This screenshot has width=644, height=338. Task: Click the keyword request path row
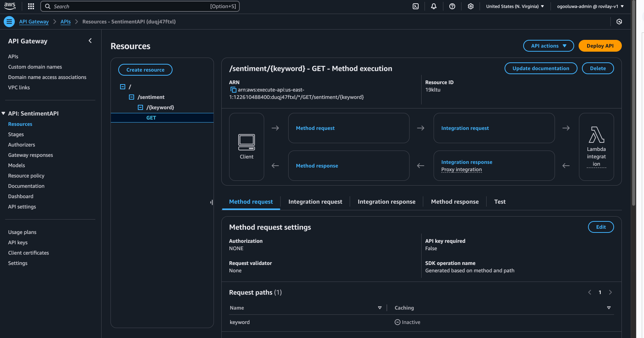pyautogui.click(x=422, y=322)
